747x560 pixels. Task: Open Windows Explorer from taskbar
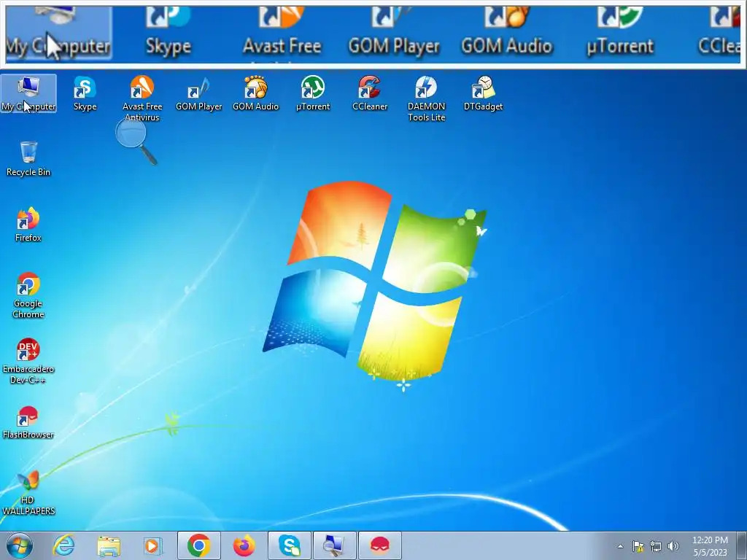tap(109, 545)
